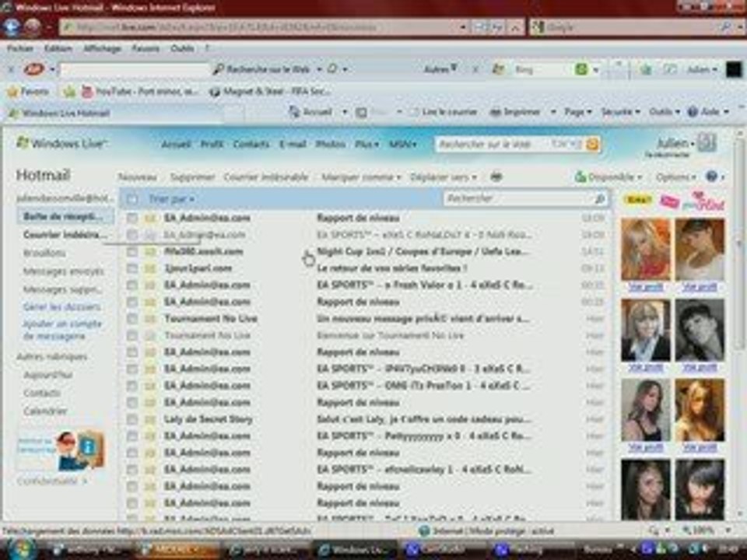Click Supprimer in Hotmail toolbar
747x560 pixels.
click(192, 177)
